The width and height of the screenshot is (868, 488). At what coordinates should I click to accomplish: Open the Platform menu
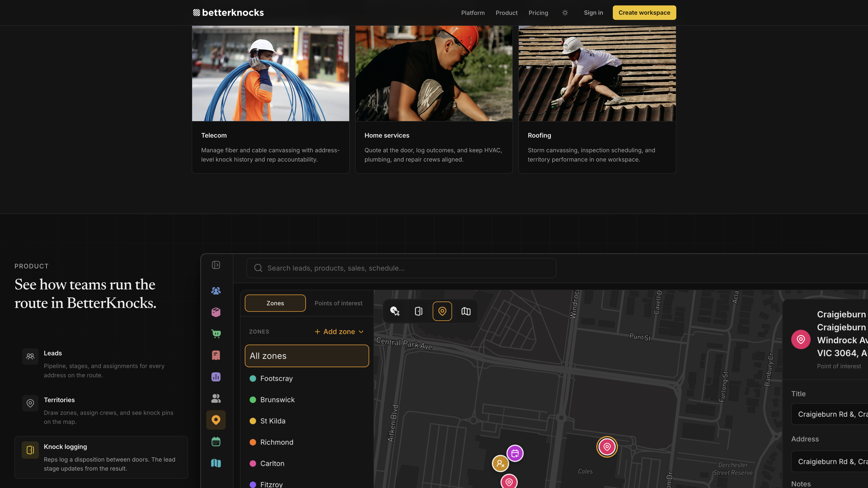(x=473, y=12)
